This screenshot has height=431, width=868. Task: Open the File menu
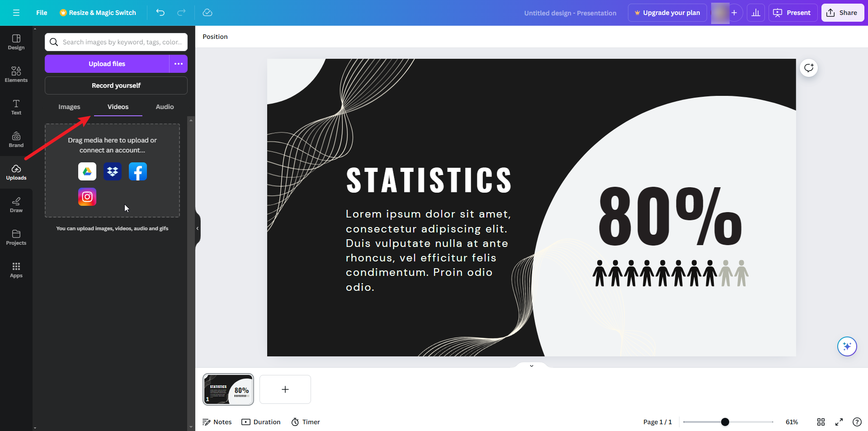coord(42,13)
